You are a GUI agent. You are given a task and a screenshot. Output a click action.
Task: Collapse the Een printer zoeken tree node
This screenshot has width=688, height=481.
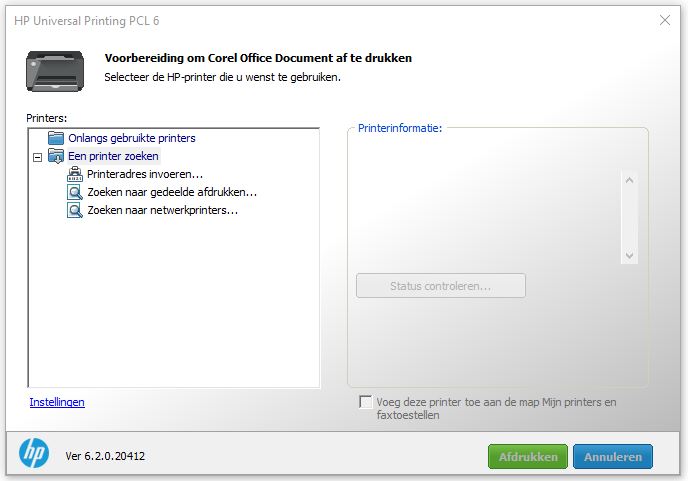click(38, 157)
